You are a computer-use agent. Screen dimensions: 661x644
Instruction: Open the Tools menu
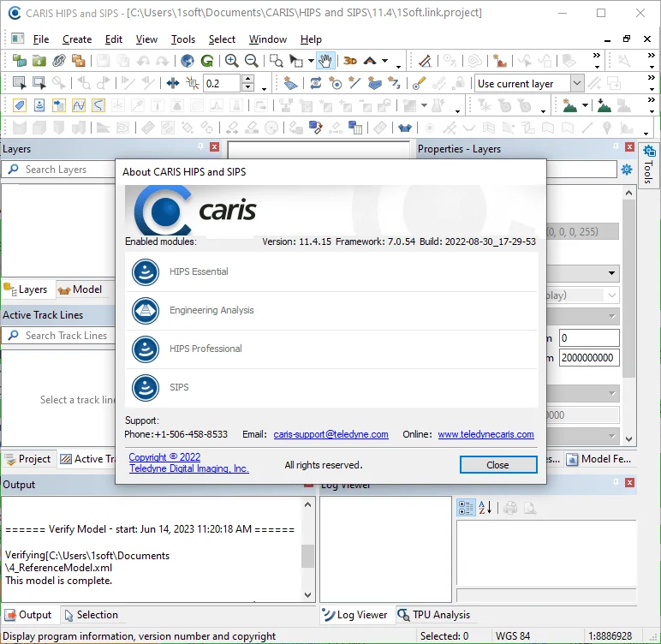pos(183,39)
